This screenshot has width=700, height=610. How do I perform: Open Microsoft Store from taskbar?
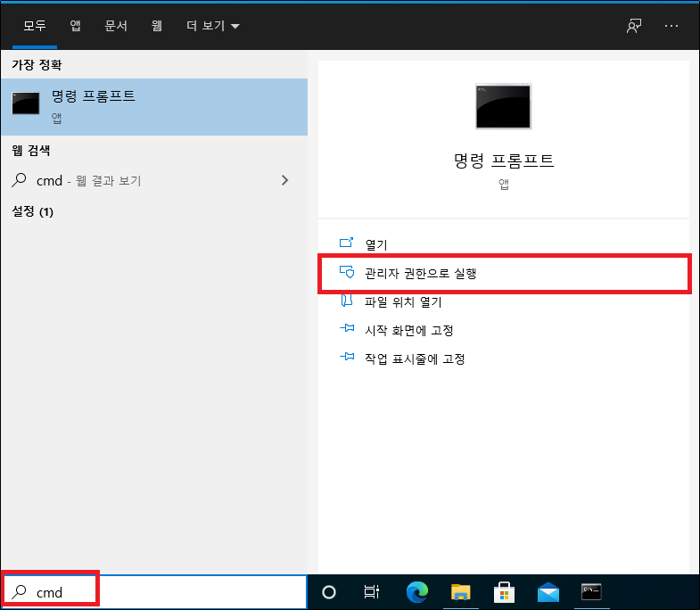(504, 592)
